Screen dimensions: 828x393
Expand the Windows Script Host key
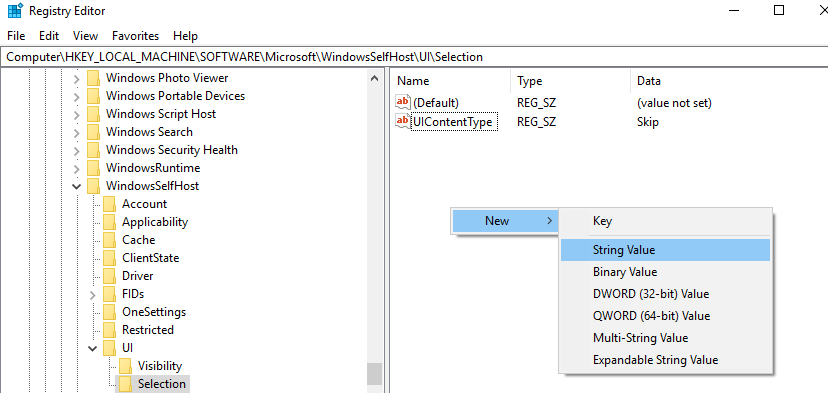pos(77,115)
